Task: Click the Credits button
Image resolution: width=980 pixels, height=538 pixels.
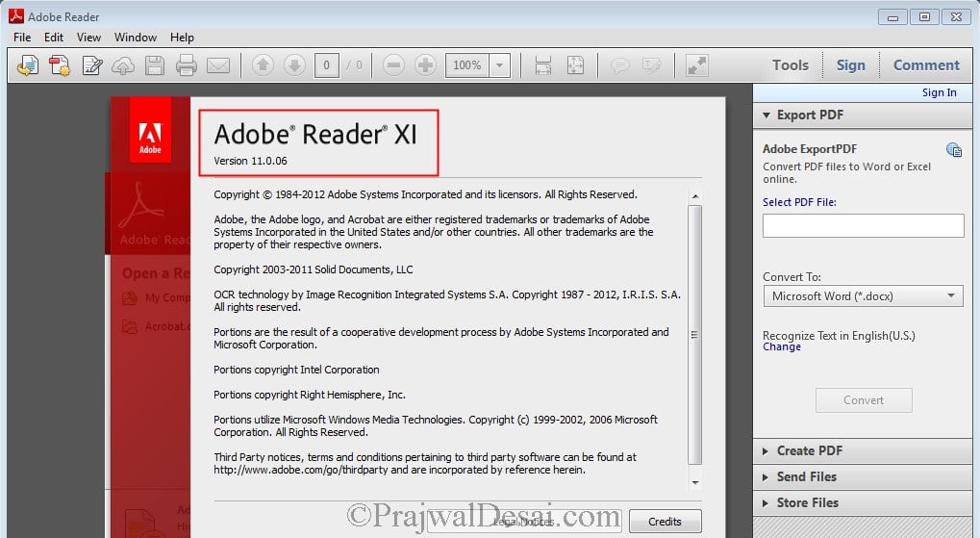Action: (x=665, y=522)
